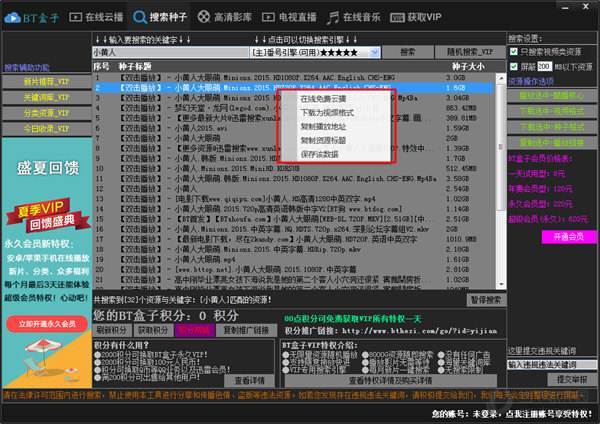Click the 序号 column header

(101, 67)
